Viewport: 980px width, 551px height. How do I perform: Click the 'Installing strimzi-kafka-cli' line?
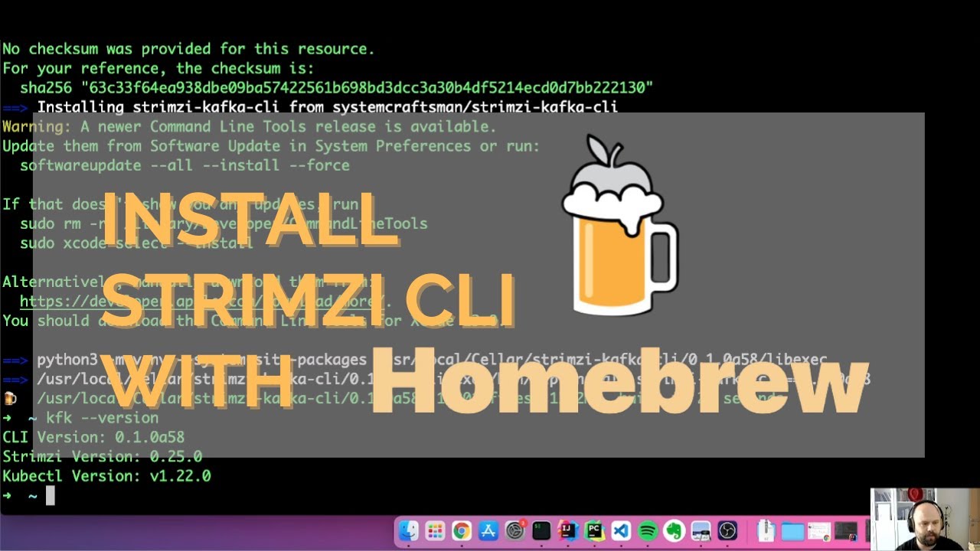(328, 107)
